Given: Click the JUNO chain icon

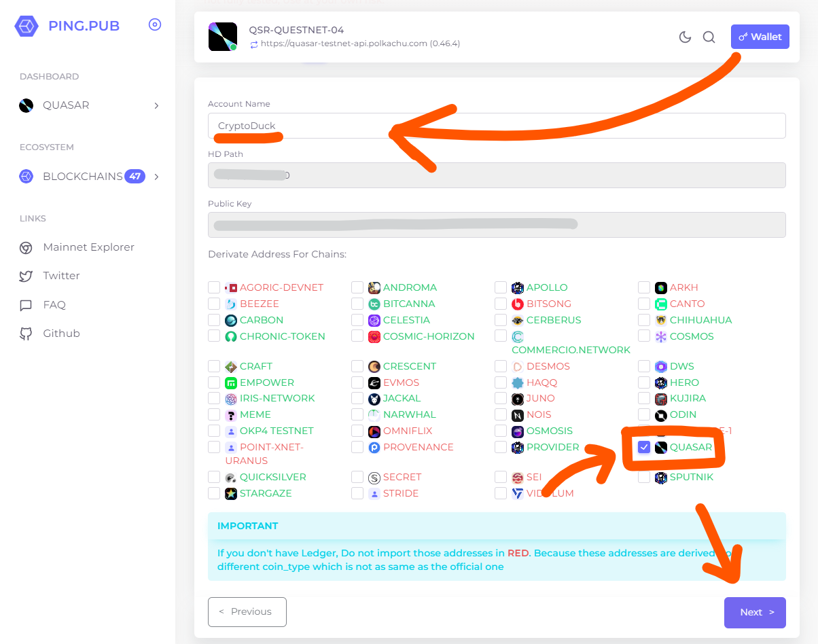Looking at the screenshot, I should [517, 398].
